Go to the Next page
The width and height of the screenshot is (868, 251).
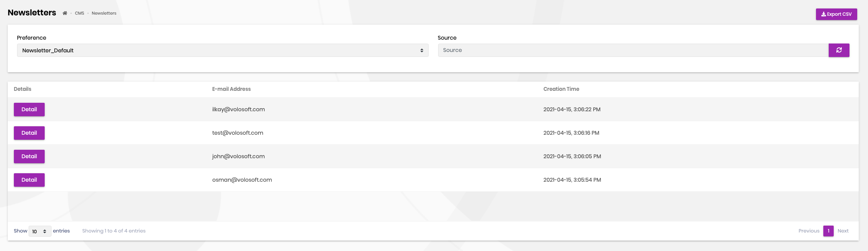(843, 231)
